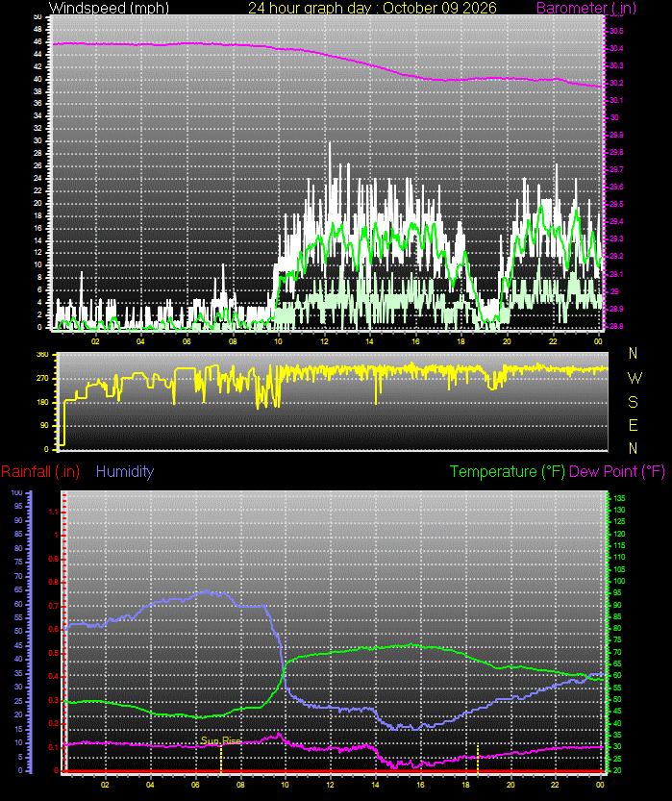Image resolution: width=672 pixels, height=801 pixels.
Task: Click "46" on the windspeed axis
Action: (x=37, y=42)
